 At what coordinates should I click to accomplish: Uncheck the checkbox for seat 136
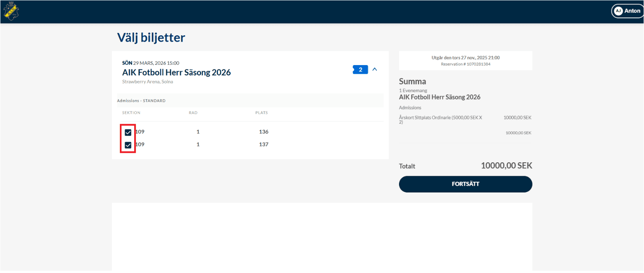128,133
